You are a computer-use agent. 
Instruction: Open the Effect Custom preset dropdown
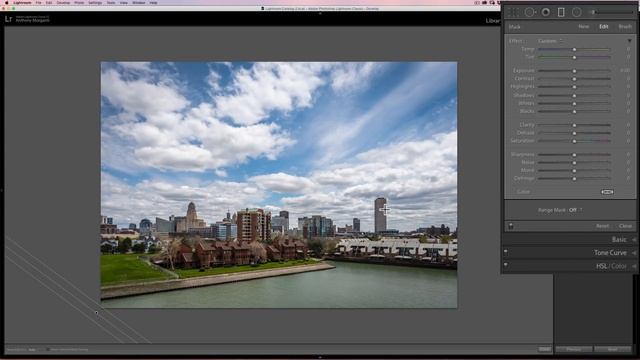coord(550,41)
